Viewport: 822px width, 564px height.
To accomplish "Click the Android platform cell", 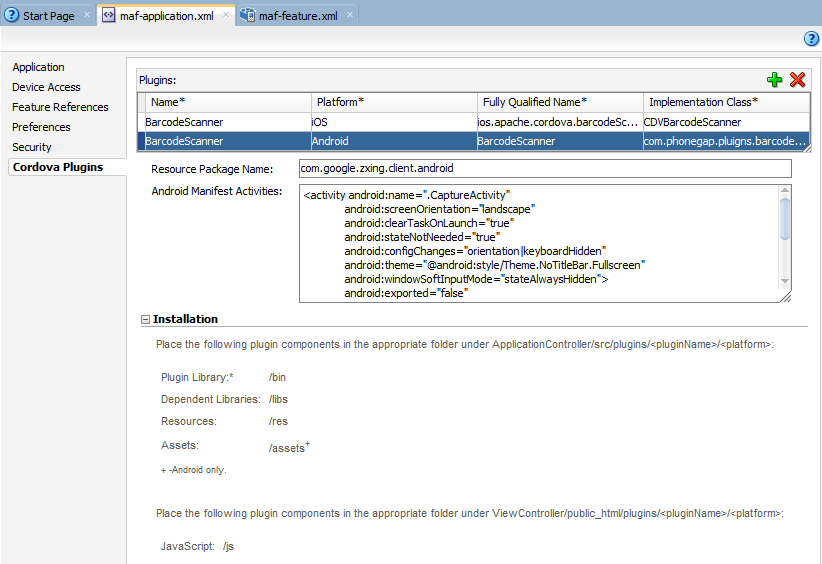I will [x=394, y=141].
